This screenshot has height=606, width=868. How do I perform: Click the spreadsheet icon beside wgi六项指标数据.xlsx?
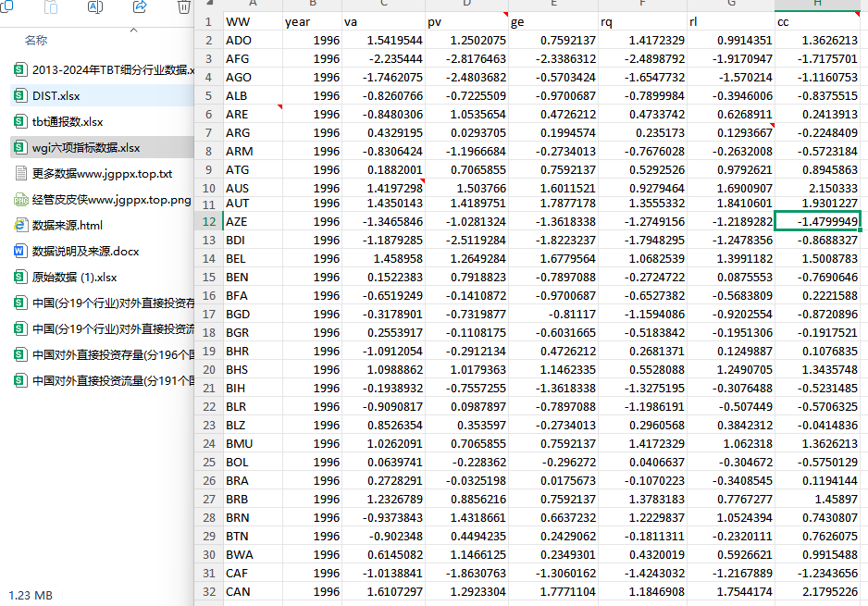(20, 148)
